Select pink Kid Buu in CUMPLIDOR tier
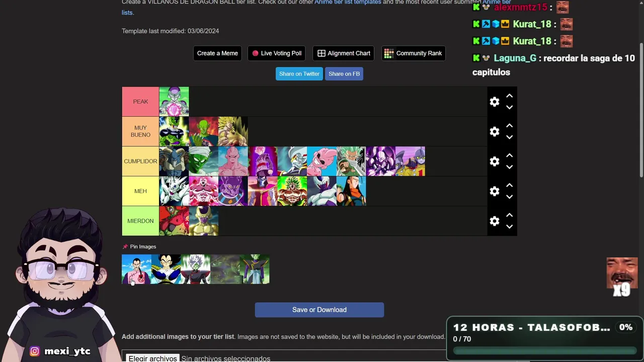644x362 pixels. click(x=321, y=161)
